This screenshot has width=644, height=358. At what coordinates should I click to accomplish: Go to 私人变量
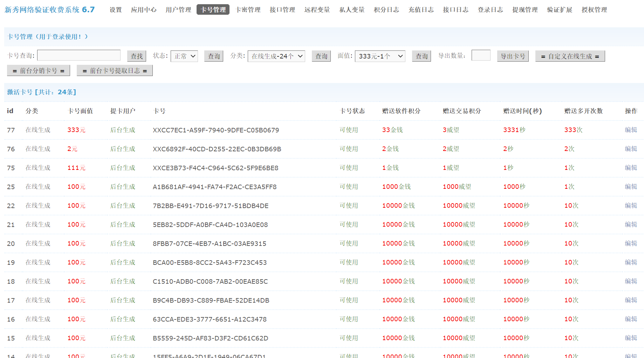[x=352, y=10]
